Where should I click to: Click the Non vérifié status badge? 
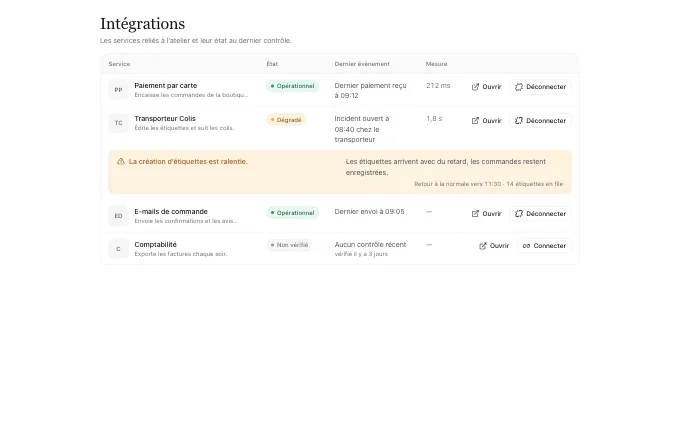coord(289,245)
